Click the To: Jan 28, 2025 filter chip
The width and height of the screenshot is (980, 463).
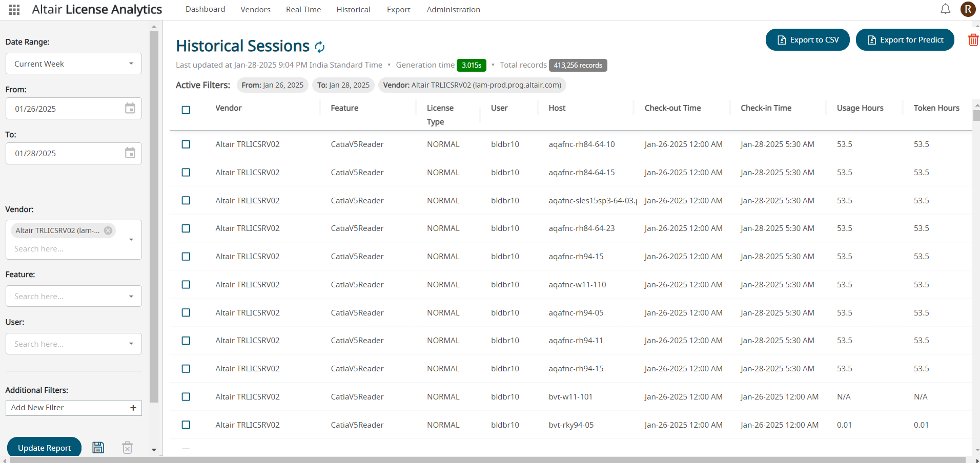343,85
